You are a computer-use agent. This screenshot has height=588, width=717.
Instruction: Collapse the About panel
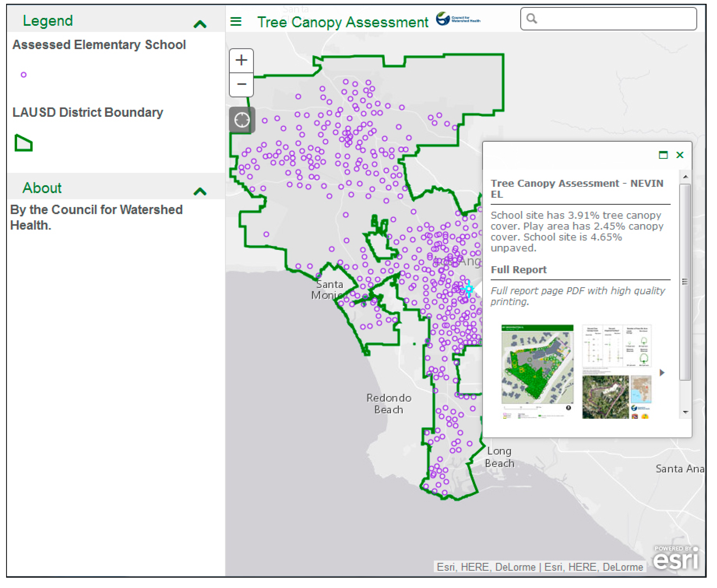click(x=200, y=191)
